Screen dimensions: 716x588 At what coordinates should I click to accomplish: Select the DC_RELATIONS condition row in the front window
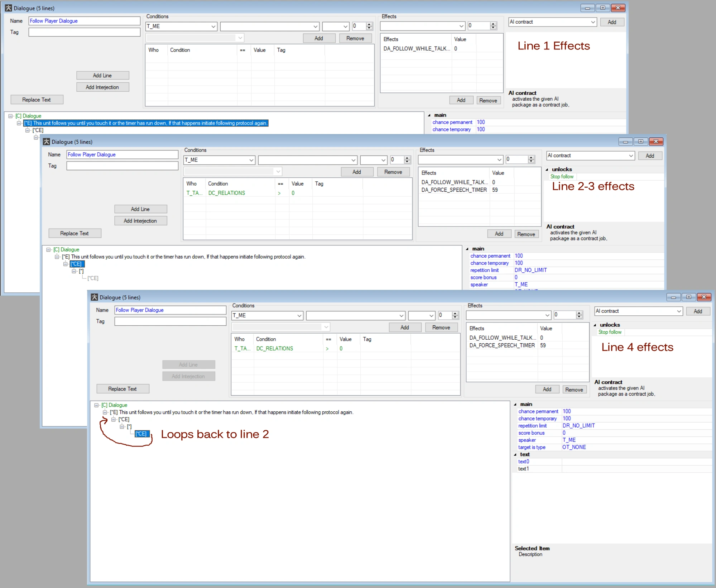(x=274, y=349)
